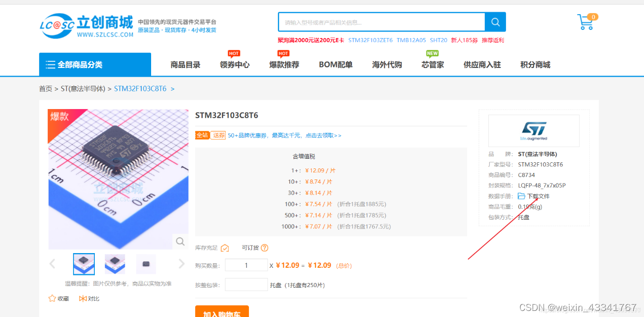644x317 pixels.
Task: Select the third product thumbnail
Action: 146,264
